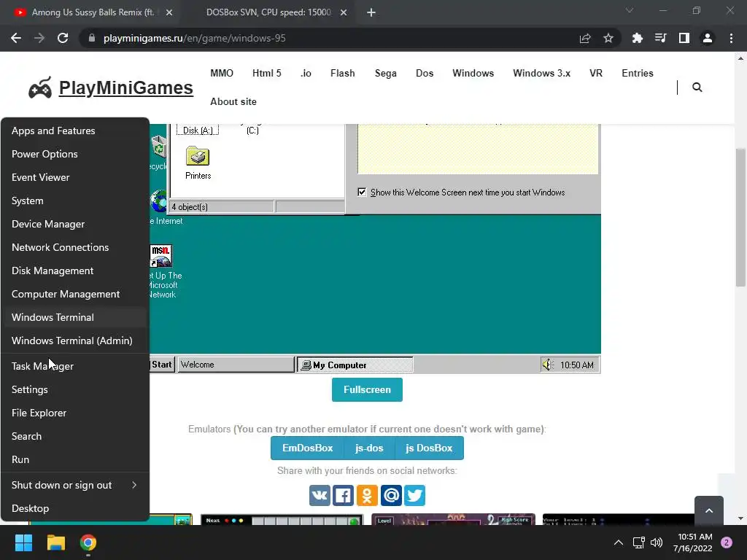Open Device Manager menu entry
Image resolution: width=747 pixels, height=560 pixels.
[75, 224]
